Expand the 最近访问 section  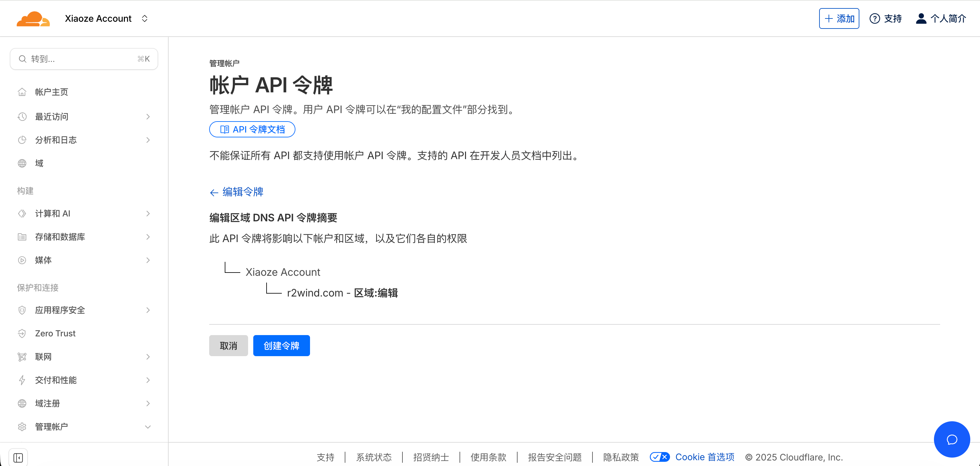148,117
